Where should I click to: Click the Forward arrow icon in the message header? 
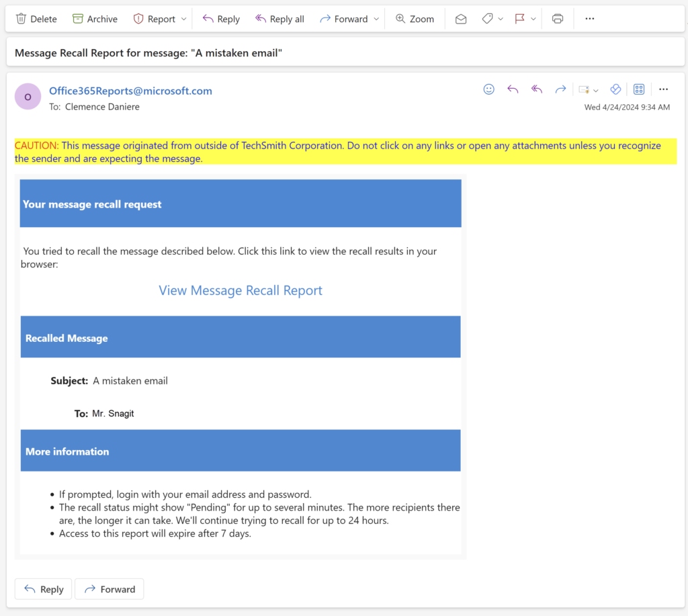click(x=560, y=89)
